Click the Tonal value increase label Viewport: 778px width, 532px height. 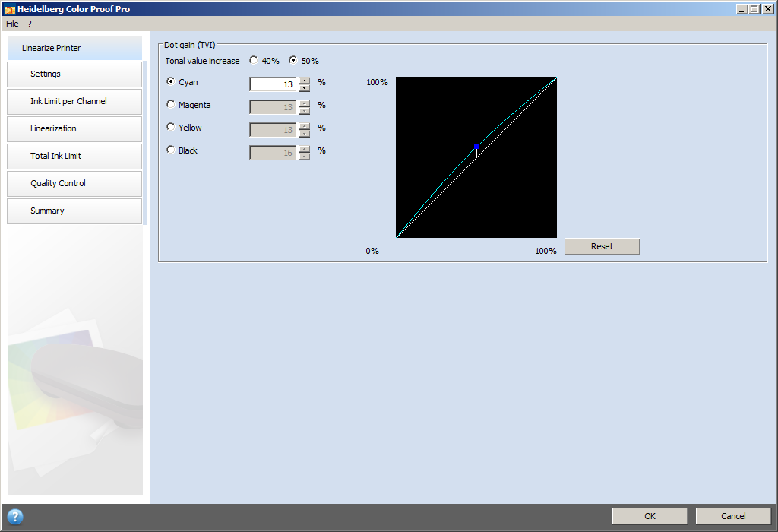point(202,61)
